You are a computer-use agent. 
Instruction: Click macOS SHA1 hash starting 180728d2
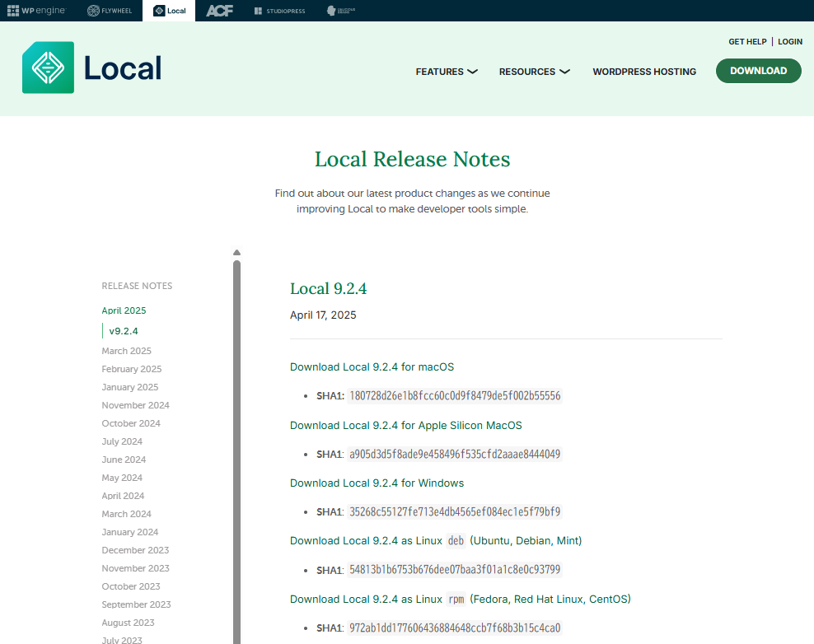point(455,396)
